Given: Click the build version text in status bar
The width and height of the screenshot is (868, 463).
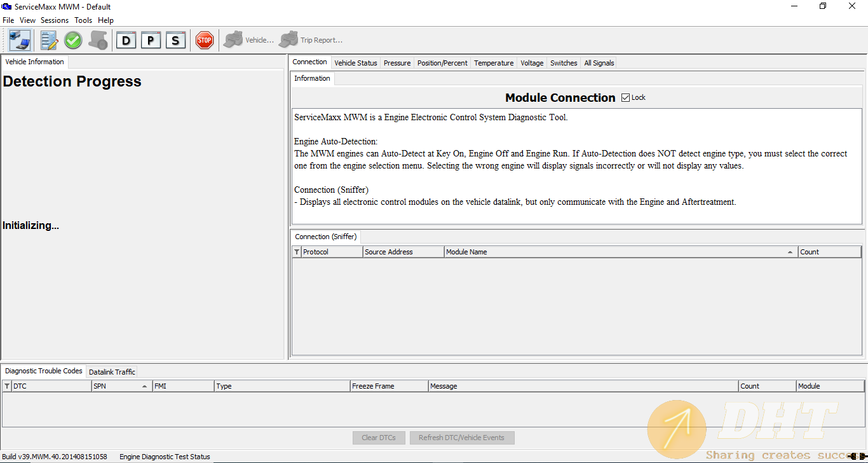Looking at the screenshot, I should 55,457.
